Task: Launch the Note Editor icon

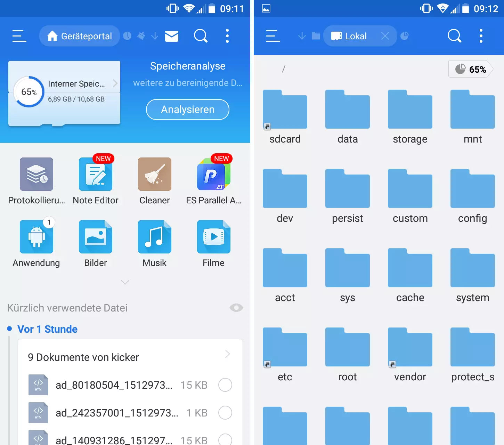Action: [x=96, y=174]
